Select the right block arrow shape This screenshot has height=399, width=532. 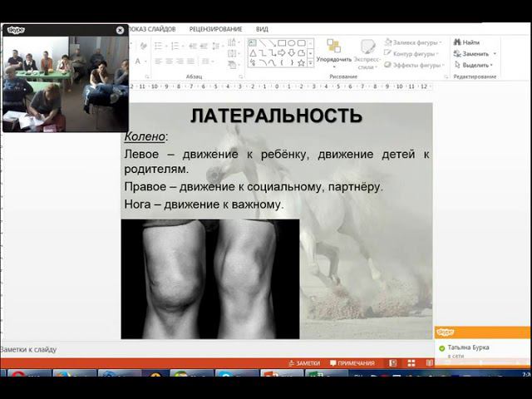tap(282, 53)
